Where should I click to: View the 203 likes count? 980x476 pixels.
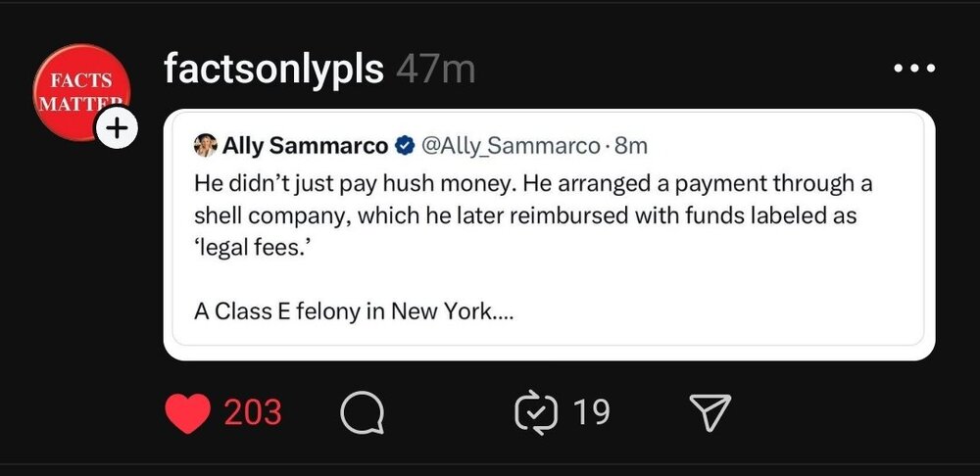pos(253,412)
